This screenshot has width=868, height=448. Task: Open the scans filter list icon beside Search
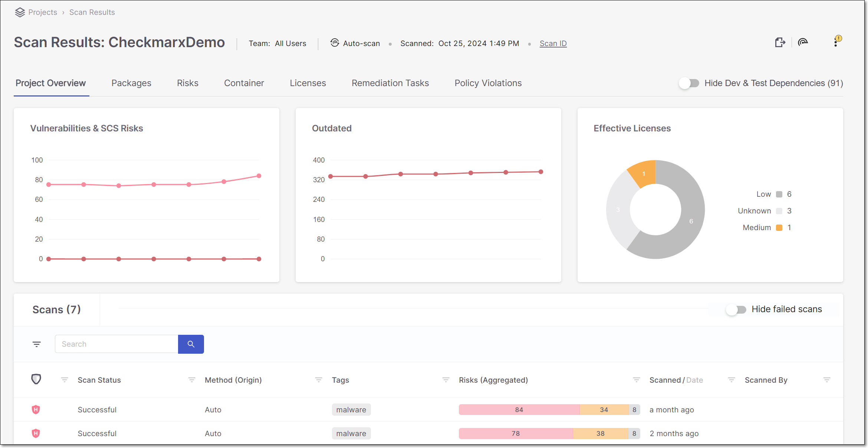pos(36,344)
